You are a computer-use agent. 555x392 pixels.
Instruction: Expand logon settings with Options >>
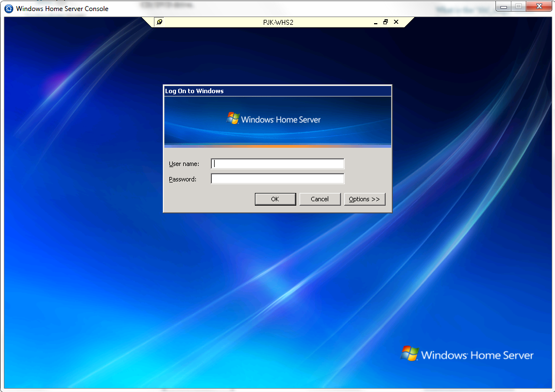(x=365, y=199)
